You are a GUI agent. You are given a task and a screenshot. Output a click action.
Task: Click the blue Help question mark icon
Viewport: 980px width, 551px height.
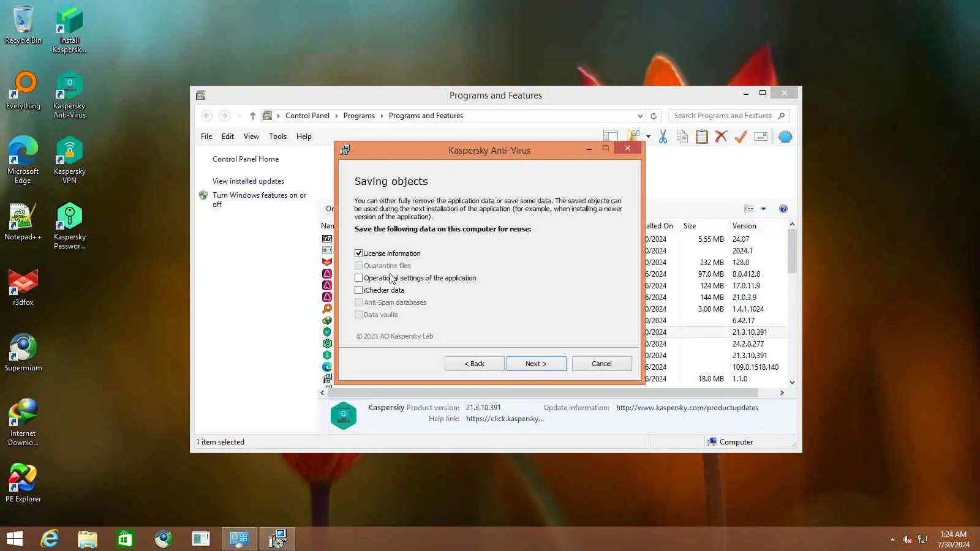[783, 209]
